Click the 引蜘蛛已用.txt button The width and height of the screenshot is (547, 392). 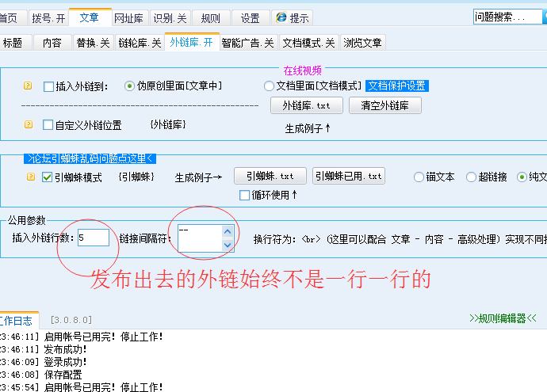(x=349, y=176)
